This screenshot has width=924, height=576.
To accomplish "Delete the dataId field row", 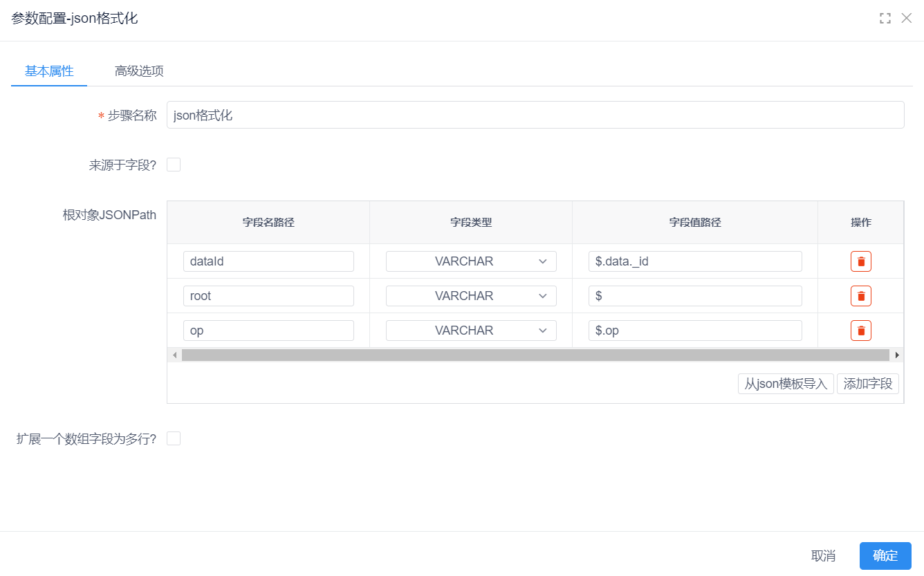I will point(860,261).
